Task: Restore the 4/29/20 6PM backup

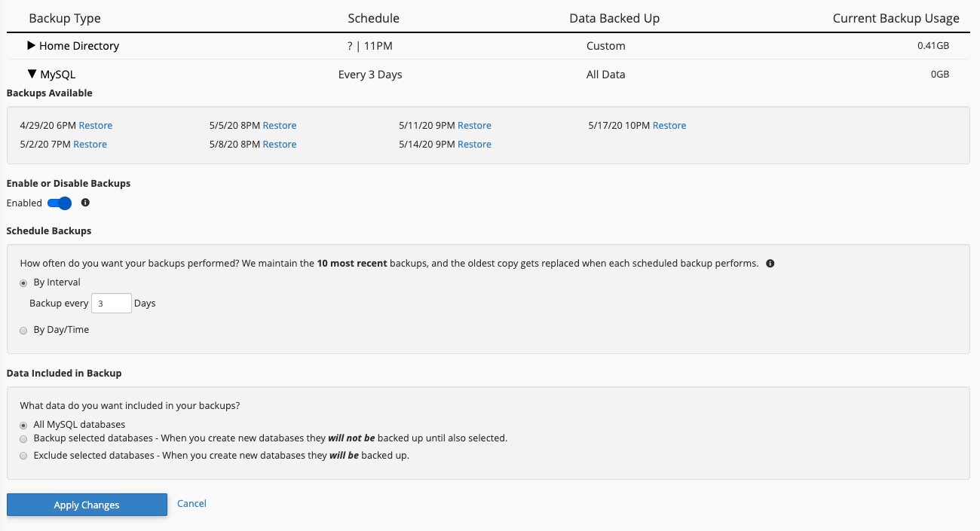Action: tap(96, 126)
